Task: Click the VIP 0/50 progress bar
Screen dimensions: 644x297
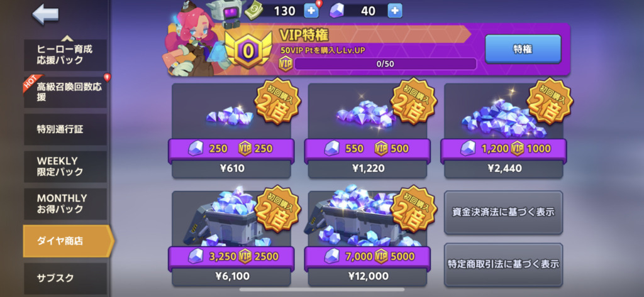Action: (x=385, y=64)
